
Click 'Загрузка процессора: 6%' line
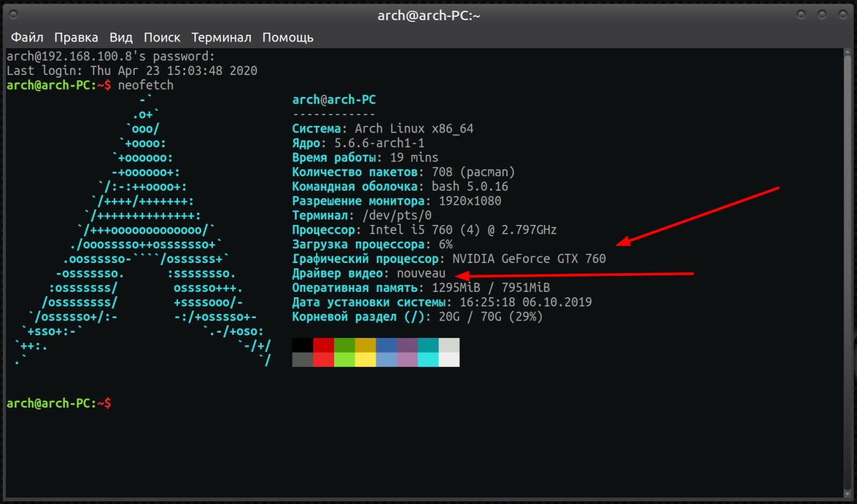(x=372, y=245)
